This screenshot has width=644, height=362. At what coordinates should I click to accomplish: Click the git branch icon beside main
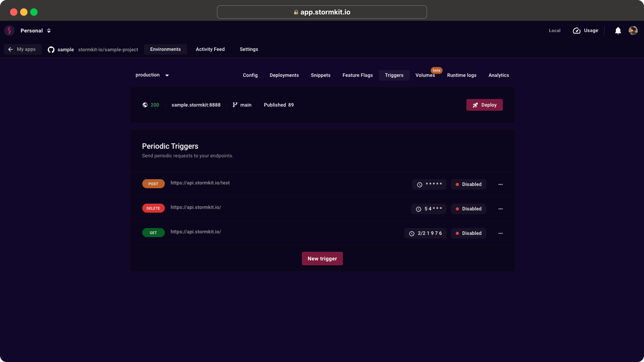point(235,105)
